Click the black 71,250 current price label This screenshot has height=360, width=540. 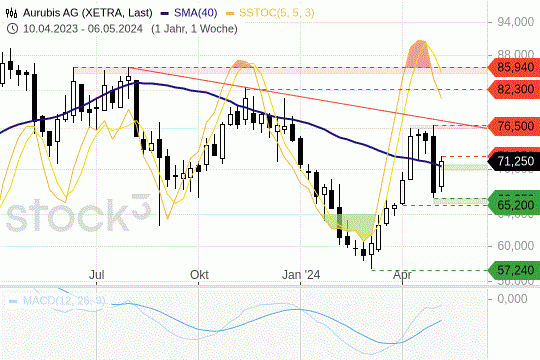514,161
